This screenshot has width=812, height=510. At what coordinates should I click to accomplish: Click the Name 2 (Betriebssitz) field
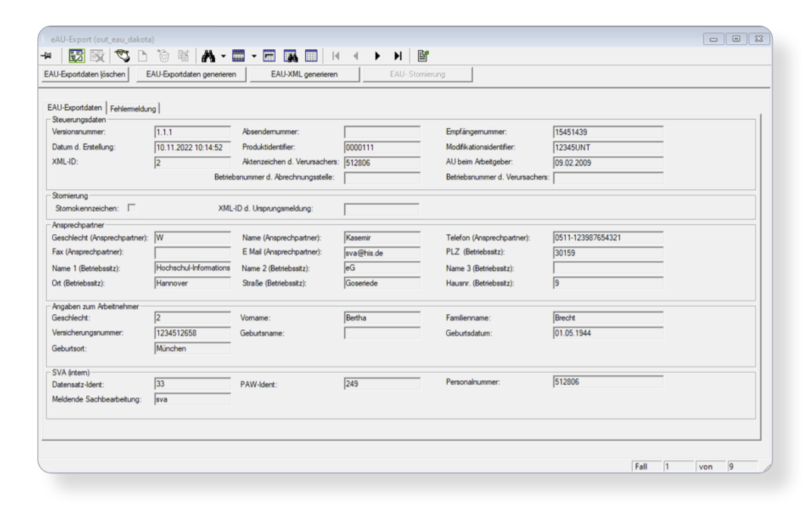click(382, 268)
